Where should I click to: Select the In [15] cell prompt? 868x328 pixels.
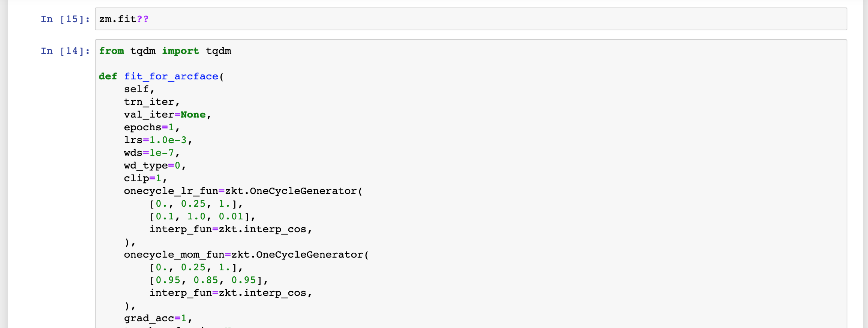click(x=65, y=19)
